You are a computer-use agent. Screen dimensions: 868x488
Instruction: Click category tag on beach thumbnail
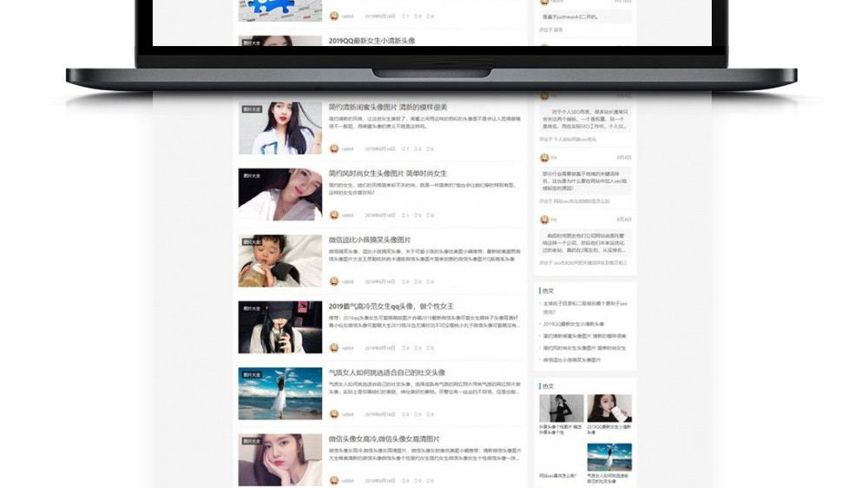point(252,375)
